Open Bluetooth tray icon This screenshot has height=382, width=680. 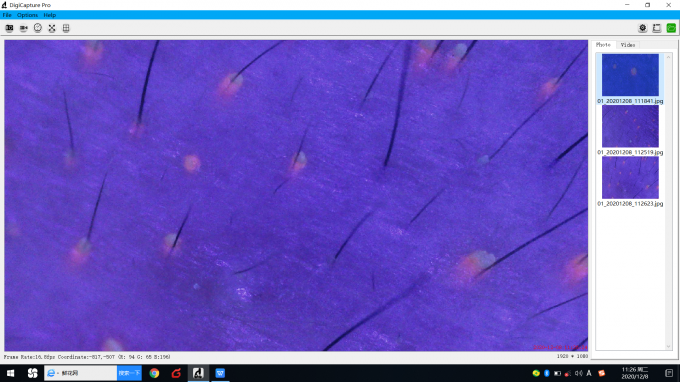point(547,373)
